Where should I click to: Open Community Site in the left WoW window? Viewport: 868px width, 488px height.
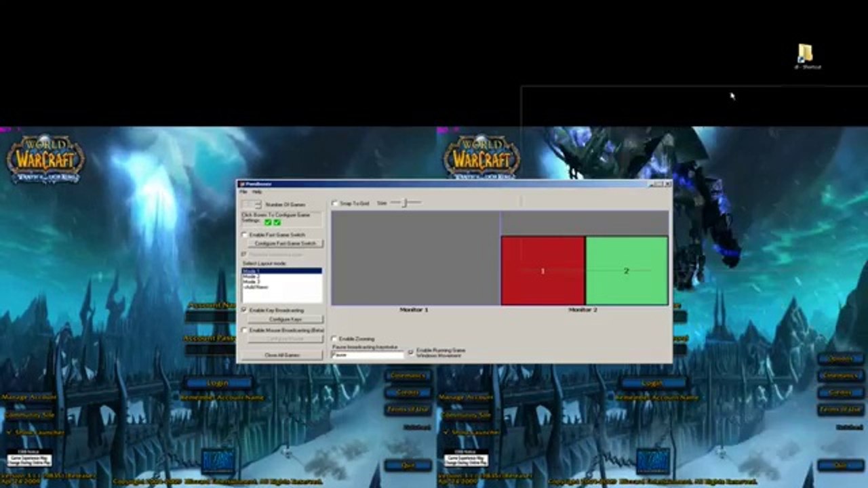[x=28, y=415]
